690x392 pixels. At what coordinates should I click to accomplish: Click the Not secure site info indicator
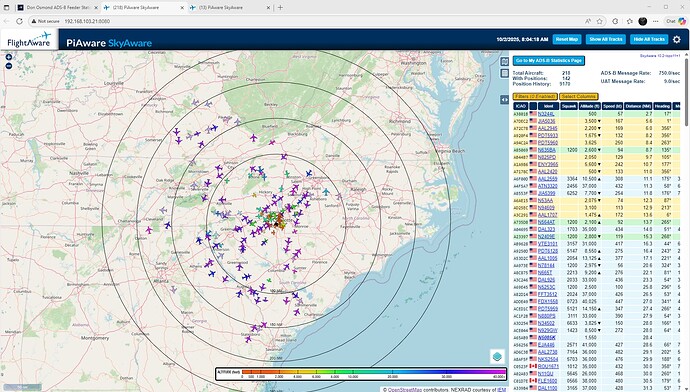pyautogui.click(x=45, y=21)
